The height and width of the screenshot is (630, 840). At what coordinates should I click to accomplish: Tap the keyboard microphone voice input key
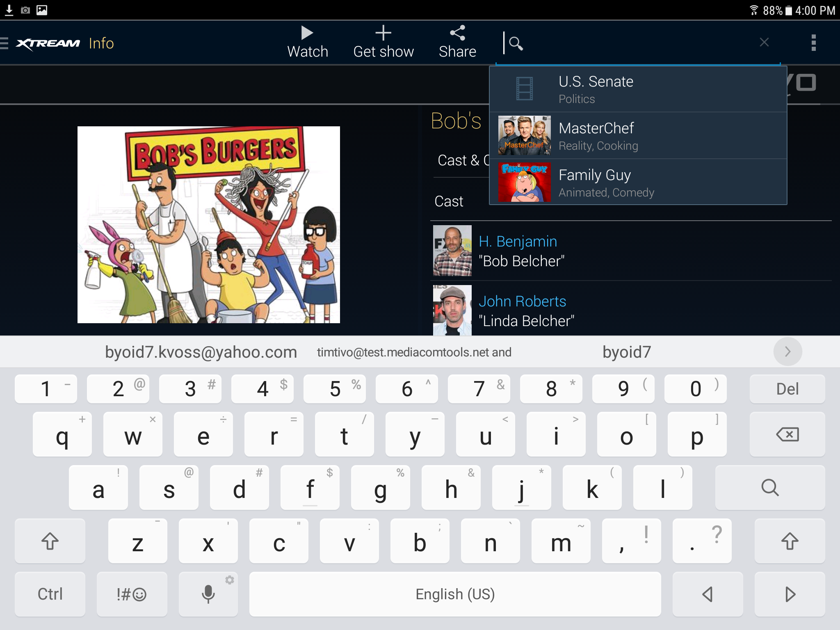[x=208, y=593]
